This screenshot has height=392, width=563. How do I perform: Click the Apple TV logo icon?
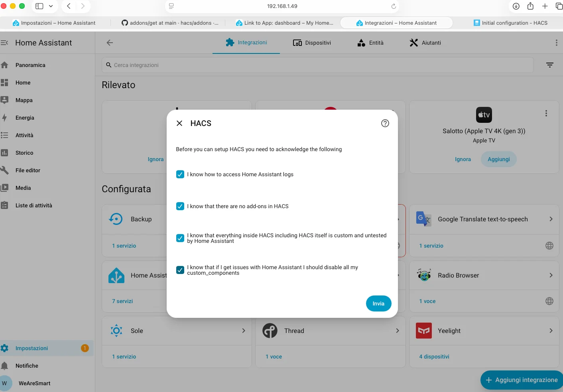484,115
